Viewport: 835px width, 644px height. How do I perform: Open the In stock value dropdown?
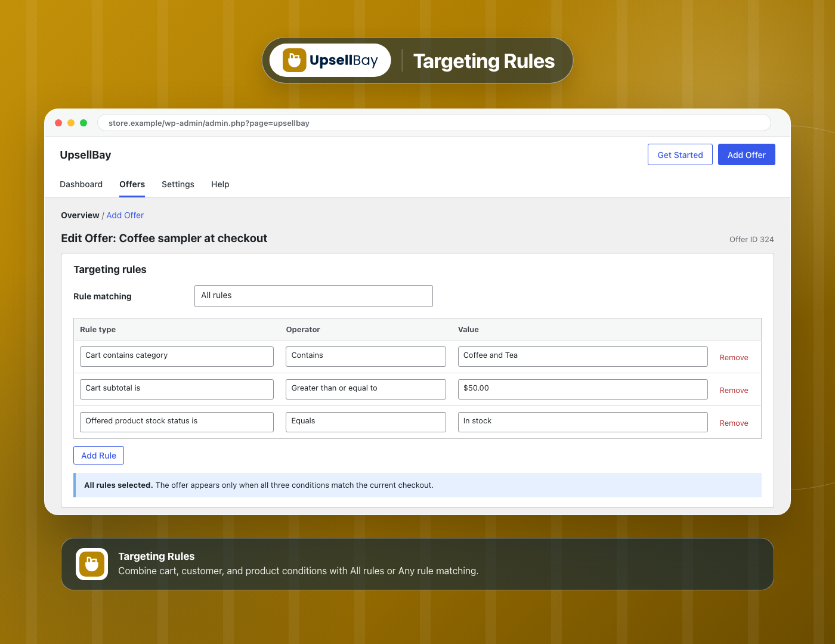click(583, 422)
